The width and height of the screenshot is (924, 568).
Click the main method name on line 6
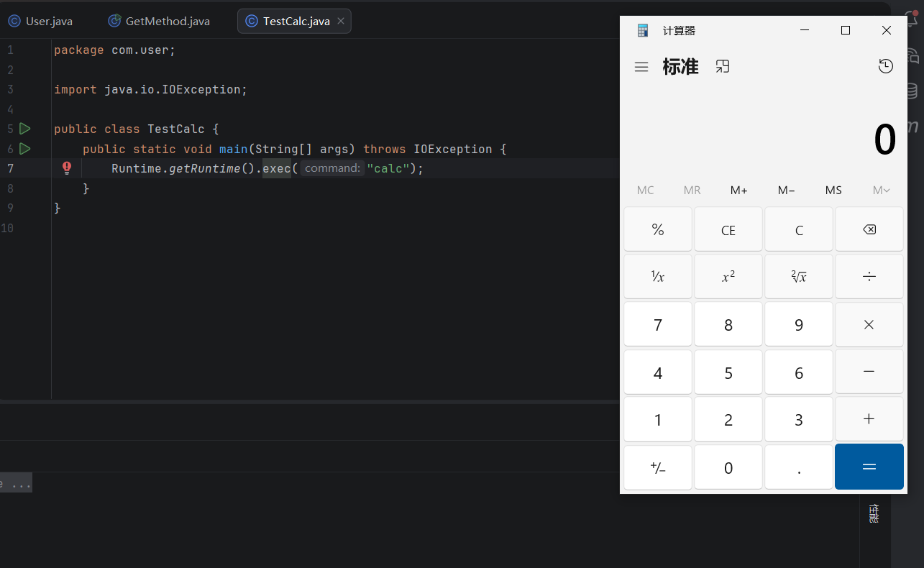[234, 149]
